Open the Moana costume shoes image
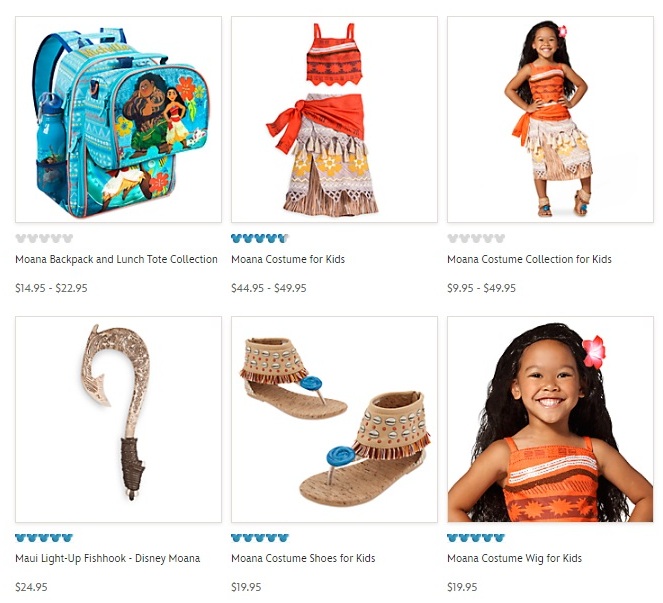 [x=334, y=419]
